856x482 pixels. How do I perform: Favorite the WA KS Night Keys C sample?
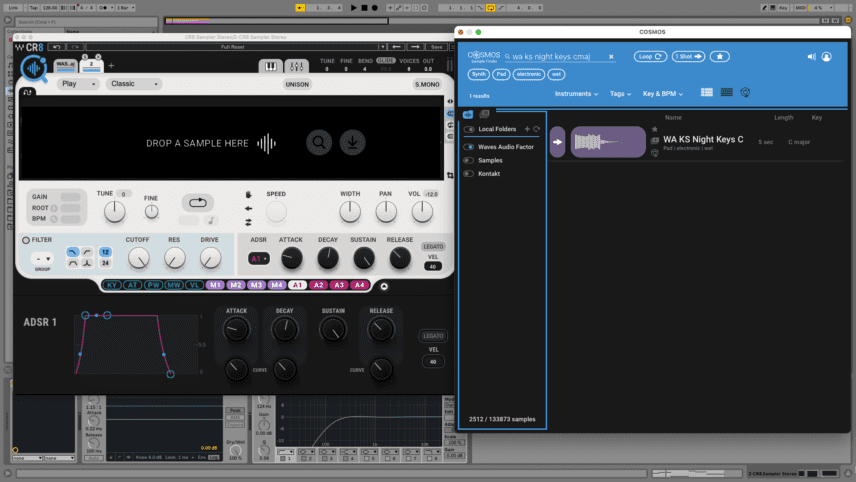coord(655,129)
